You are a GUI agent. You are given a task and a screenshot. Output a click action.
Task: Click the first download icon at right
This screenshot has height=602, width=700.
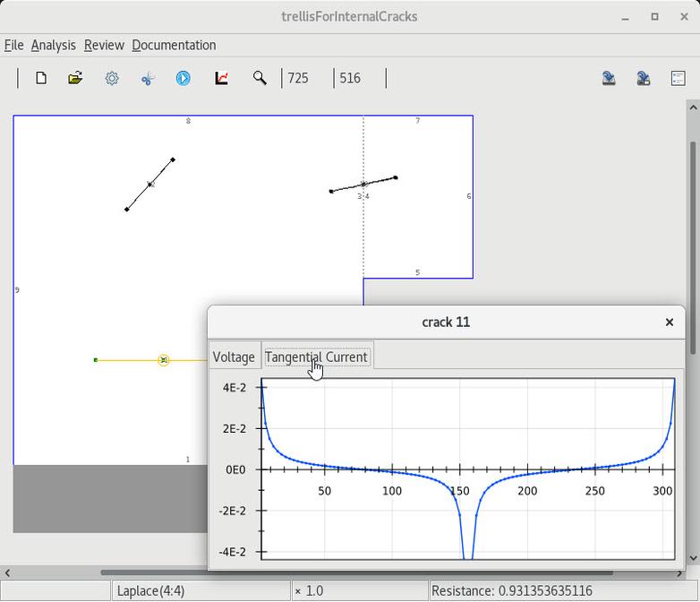pos(609,79)
